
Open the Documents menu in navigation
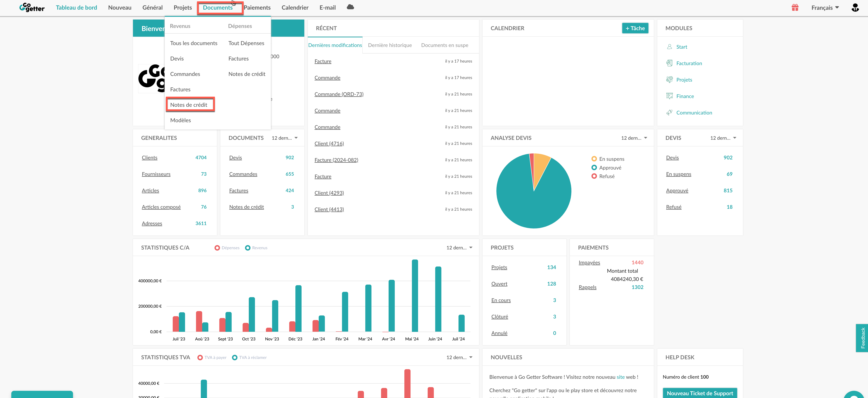218,8
